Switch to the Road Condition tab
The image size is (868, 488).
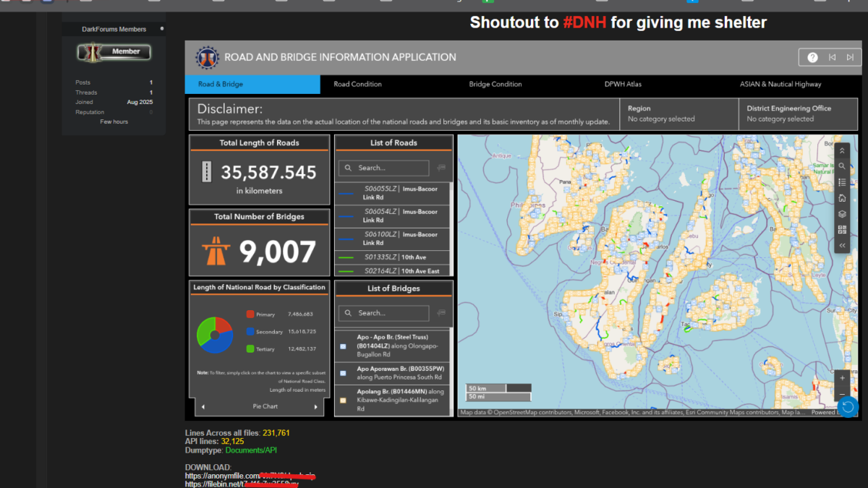point(357,85)
